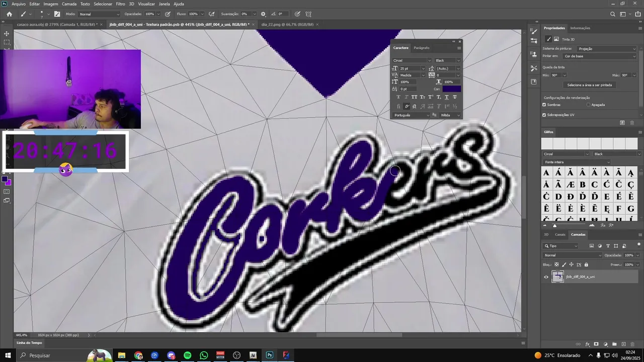Viewport: 644px width, 362px height.
Task: Apply Strikethrough in Caractere panel
Action: pos(455,97)
